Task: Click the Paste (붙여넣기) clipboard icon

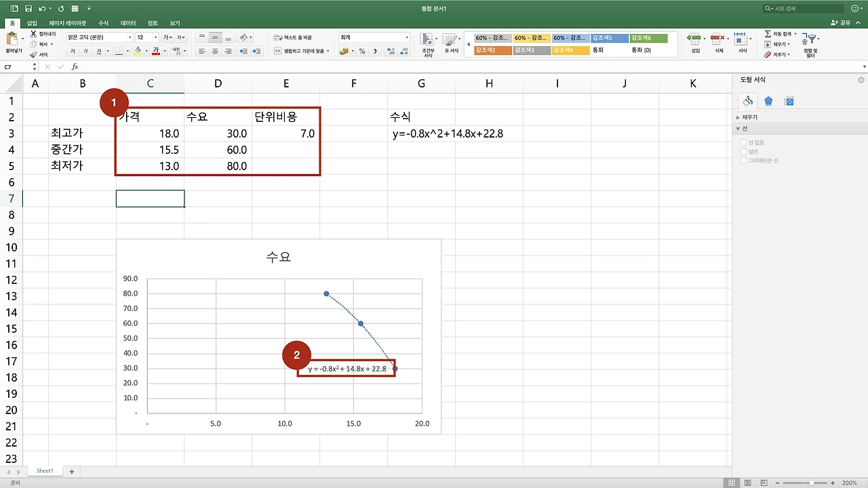Action: click(x=14, y=39)
